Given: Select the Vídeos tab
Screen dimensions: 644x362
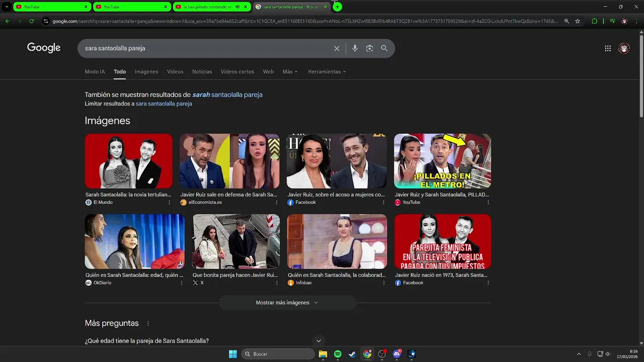Looking at the screenshot, I should click(x=175, y=71).
